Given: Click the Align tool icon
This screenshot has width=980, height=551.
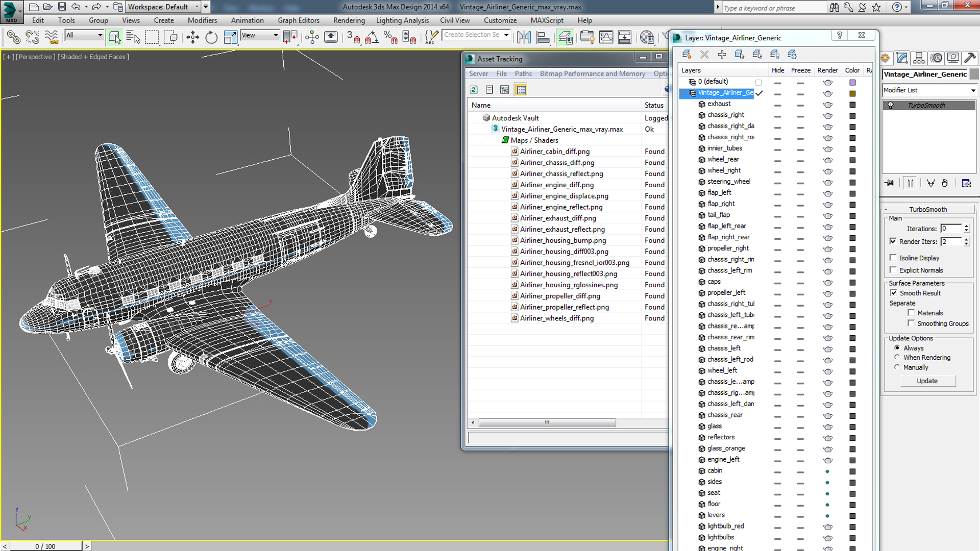Looking at the screenshot, I should click(x=543, y=37).
